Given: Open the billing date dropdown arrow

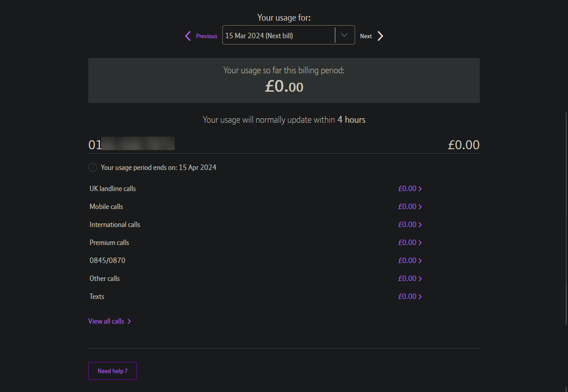Looking at the screenshot, I should pyautogui.click(x=345, y=36).
